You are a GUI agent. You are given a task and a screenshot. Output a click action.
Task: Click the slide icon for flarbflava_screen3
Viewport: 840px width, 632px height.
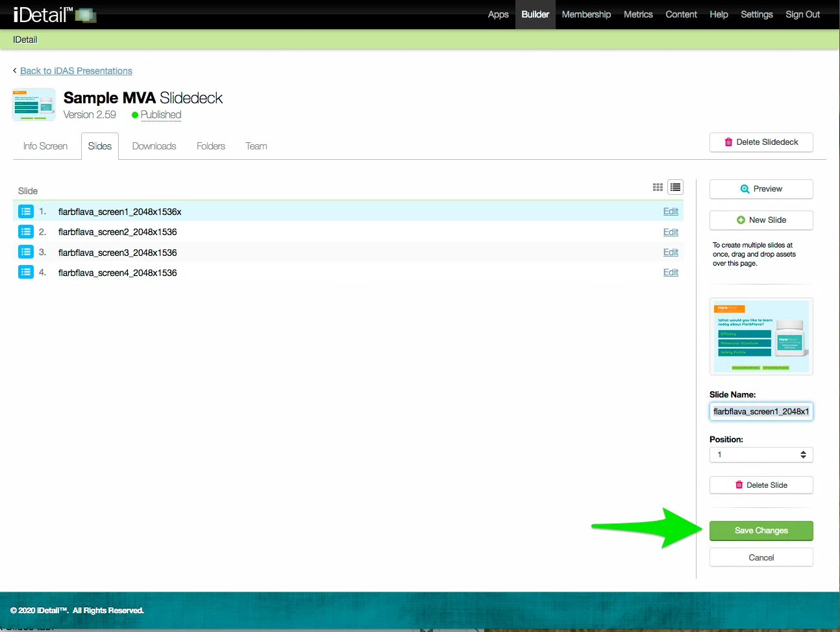26,252
